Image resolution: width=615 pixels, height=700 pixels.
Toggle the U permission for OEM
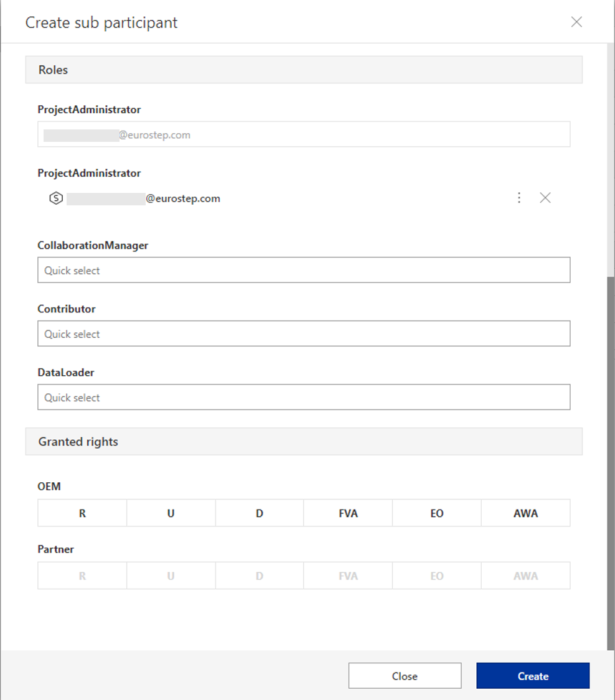point(171,513)
